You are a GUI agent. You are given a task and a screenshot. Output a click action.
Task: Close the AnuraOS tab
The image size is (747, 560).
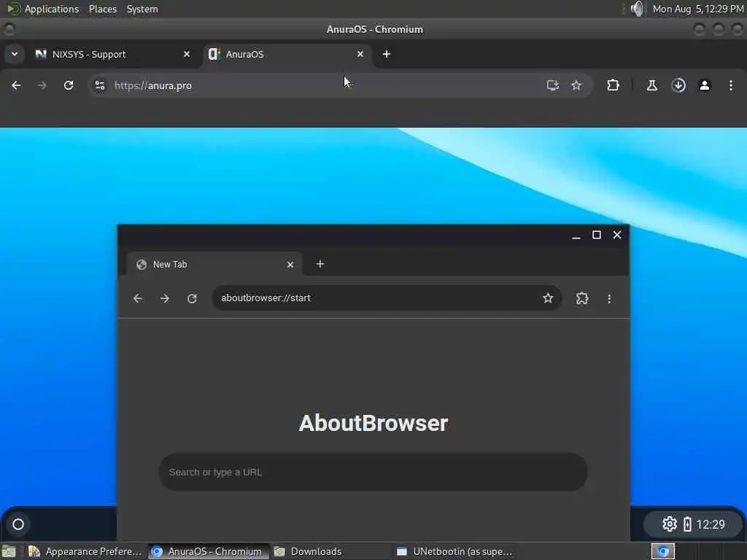[x=360, y=54]
